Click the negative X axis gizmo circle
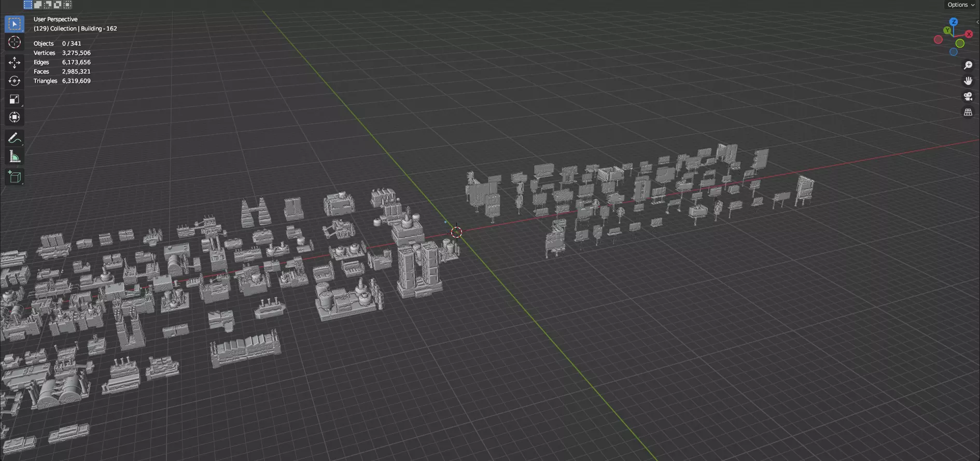The height and width of the screenshot is (461, 980). [938, 40]
